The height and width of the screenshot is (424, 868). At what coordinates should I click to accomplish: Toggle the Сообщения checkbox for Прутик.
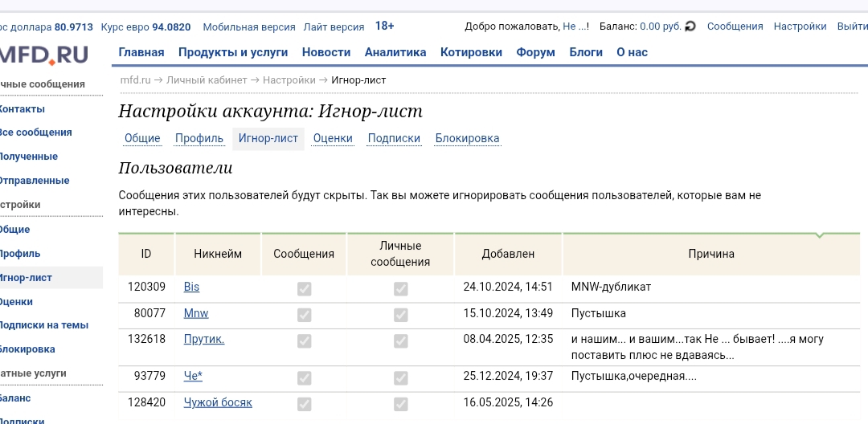click(304, 340)
